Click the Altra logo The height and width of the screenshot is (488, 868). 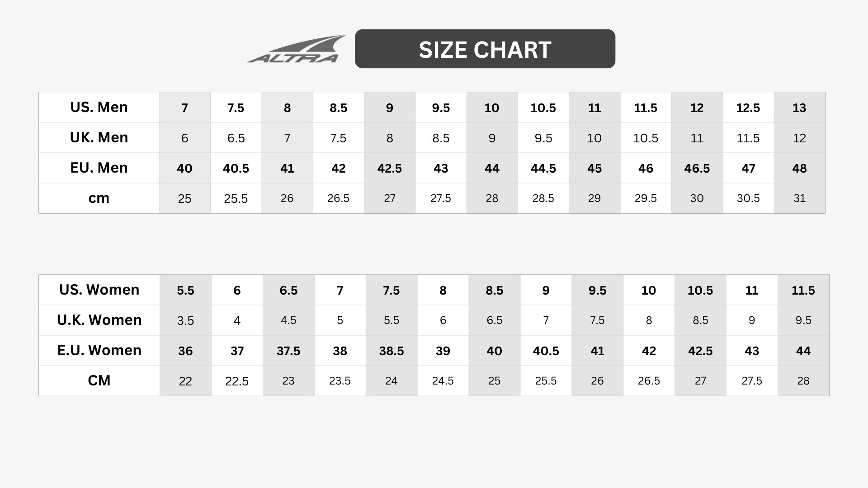pos(297,50)
